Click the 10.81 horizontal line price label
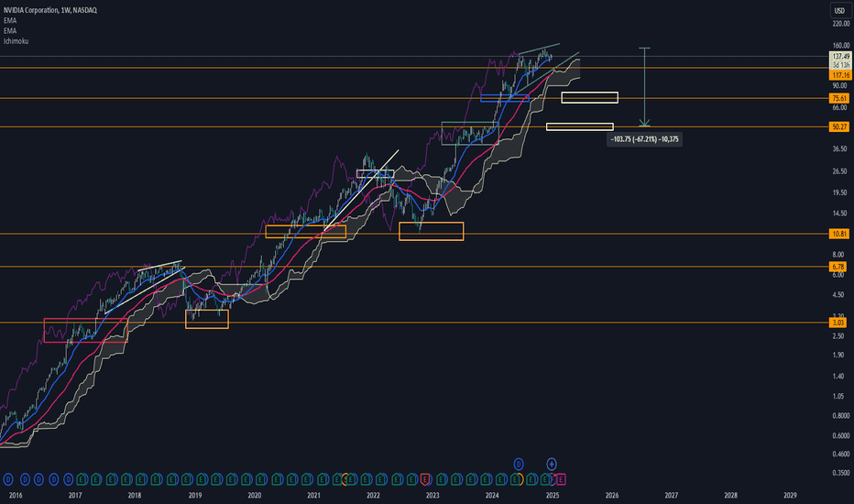 click(839, 234)
